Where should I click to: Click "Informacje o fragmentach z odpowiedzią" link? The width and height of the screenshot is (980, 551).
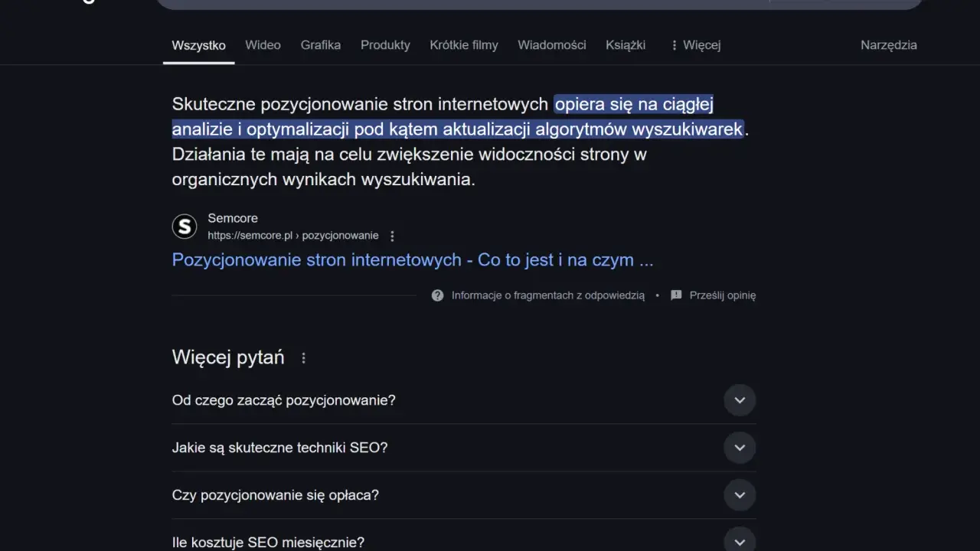point(548,295)
